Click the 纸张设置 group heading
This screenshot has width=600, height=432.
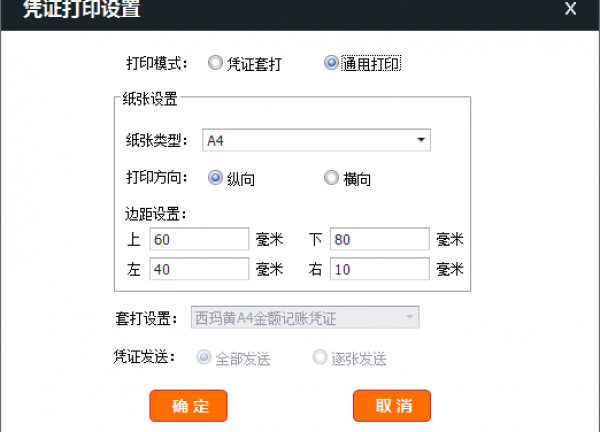point(149,99)
